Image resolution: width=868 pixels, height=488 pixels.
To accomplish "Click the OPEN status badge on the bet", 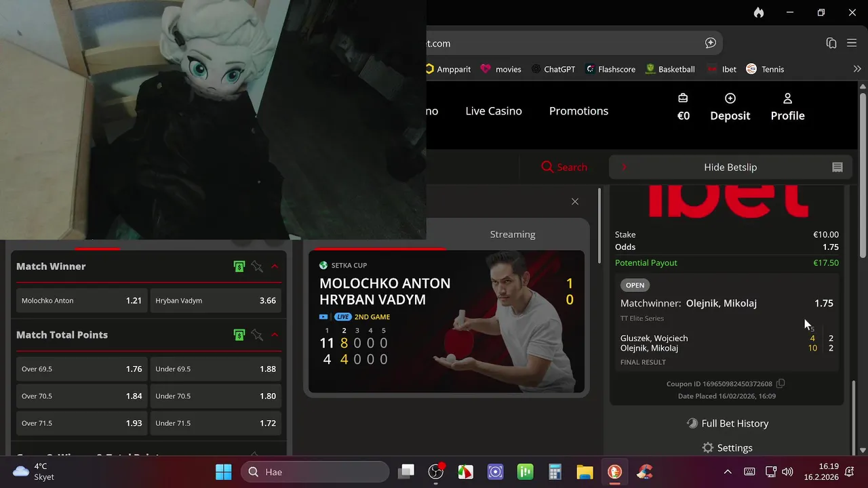I will coord(635,285).
